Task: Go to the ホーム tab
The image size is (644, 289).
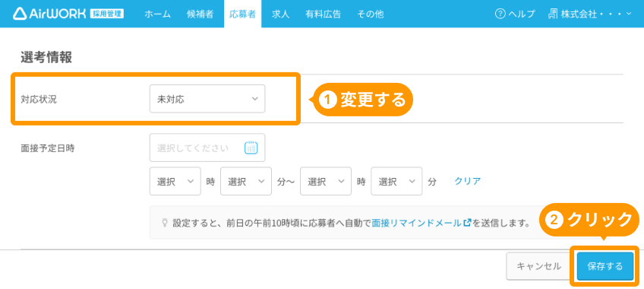Action: click(158, 14)
